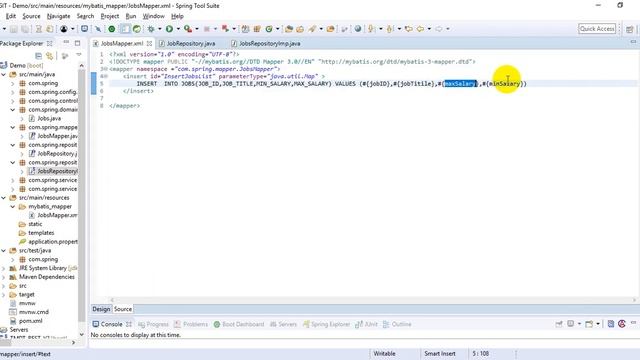Click the Open Web Browser globe icon
Screen dimensions: 640x360
[x=358, y=29]
